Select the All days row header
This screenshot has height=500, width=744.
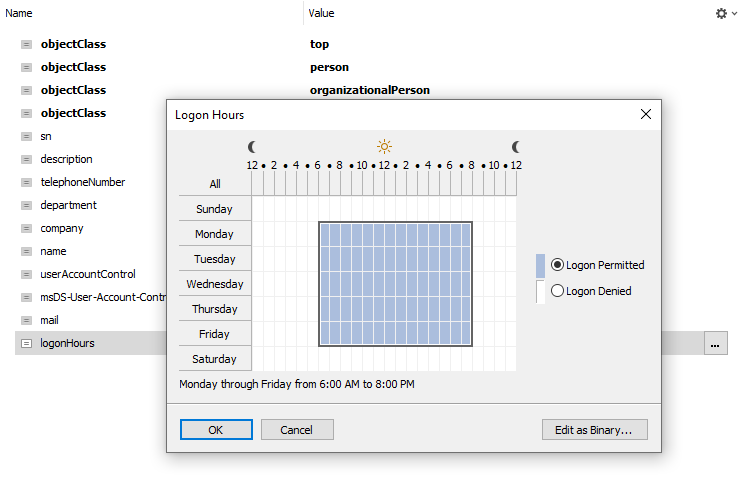pyautogui.click(x=215, y=184)
